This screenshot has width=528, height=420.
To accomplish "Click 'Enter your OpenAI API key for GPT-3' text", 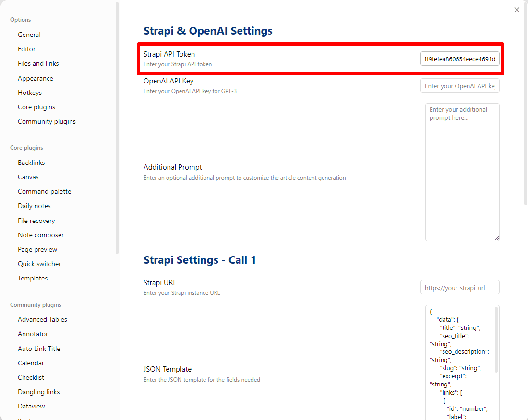I will (190, 91).
